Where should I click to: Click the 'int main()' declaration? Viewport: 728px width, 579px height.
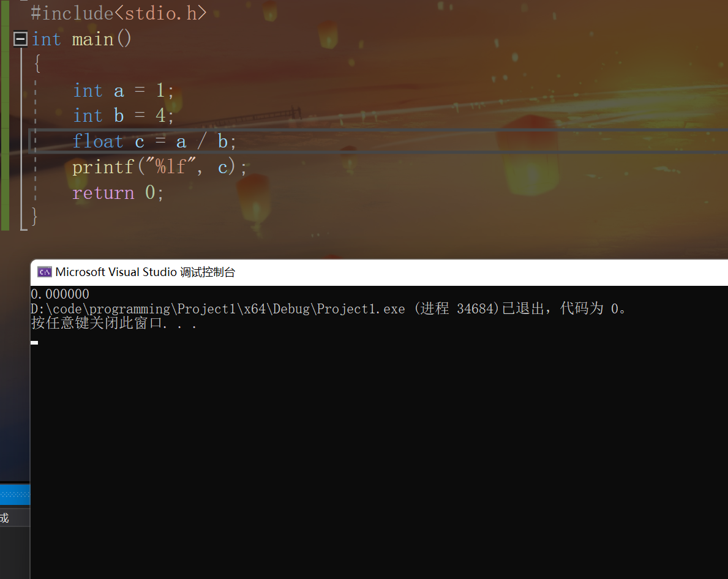click(x=81, y=39)
